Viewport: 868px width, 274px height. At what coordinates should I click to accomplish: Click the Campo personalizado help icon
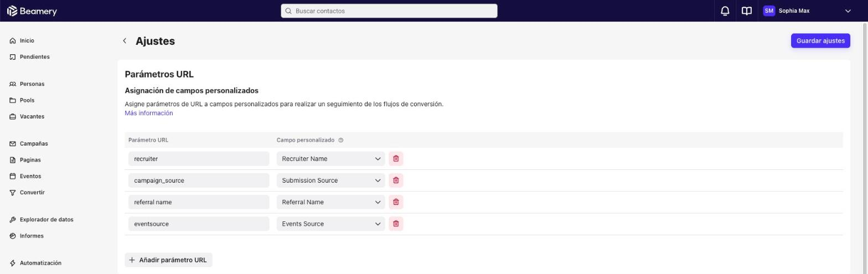(x=340, y=140)
